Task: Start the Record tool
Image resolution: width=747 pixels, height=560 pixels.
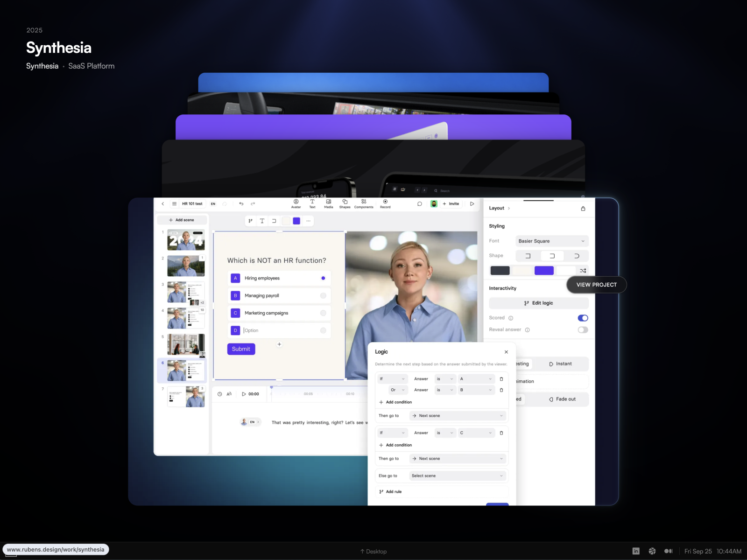Action: pos(385,203)
